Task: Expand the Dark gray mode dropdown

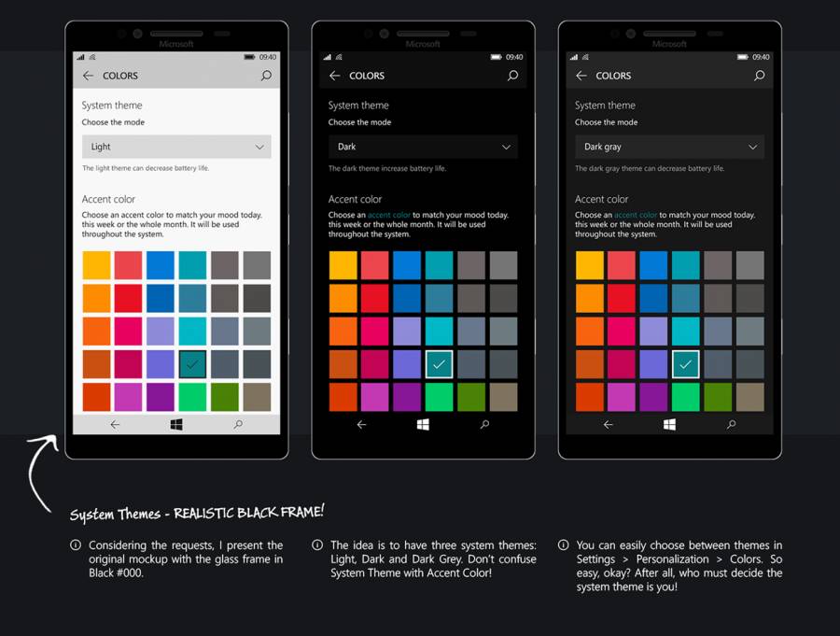Action: (669, 147)
